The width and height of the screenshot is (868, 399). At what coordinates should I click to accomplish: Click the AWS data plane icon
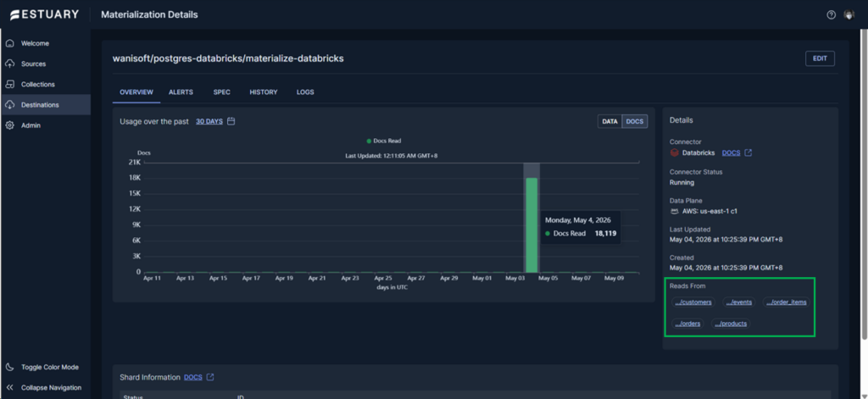[x=674, y=211]
